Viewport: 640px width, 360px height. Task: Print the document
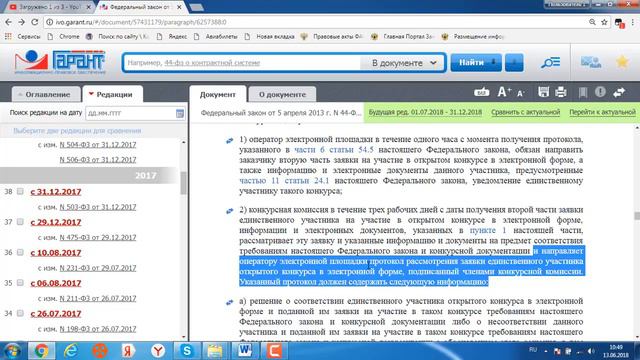coord(561,92)
